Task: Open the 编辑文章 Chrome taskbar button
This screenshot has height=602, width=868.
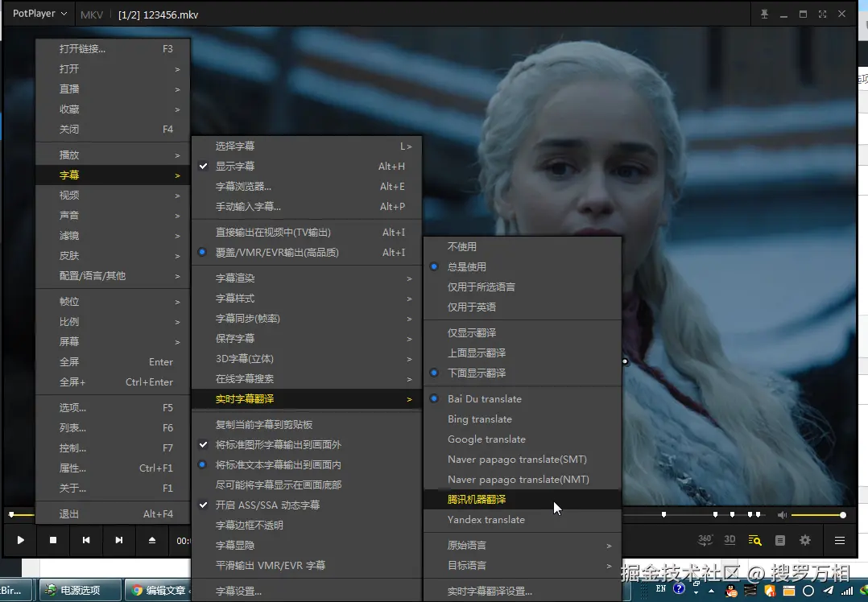Action: tap(157, 591)
